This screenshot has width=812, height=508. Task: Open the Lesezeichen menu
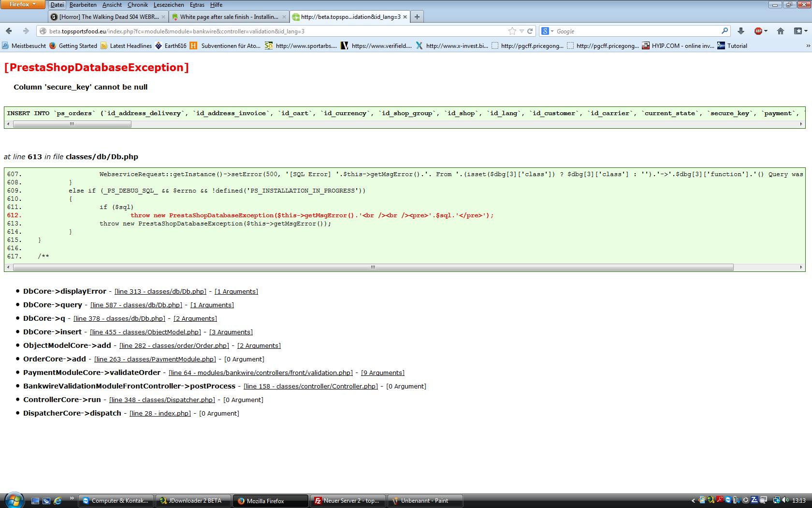coord(169,5)
